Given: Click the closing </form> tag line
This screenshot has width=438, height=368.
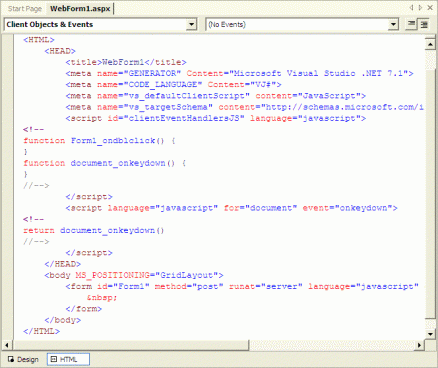Looking at the screenshot, I should [84, 309].
